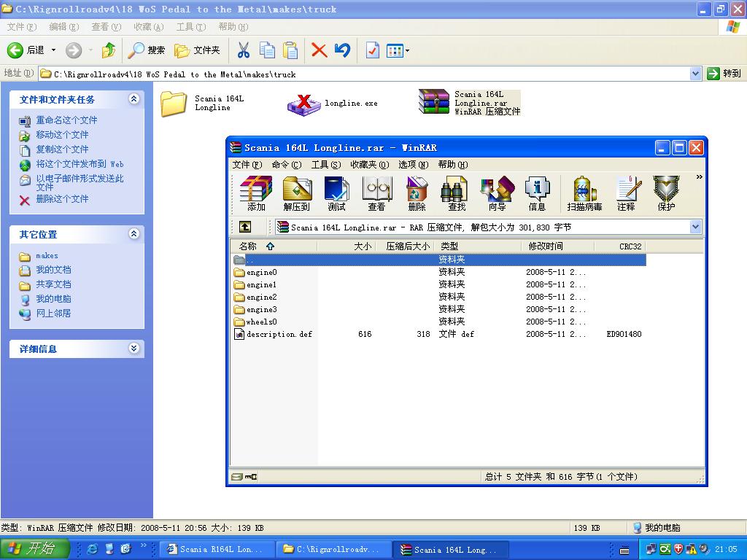Click the WinRAR Add (添加) toolbar icon

pyautogui.click(x=256, y=193)
